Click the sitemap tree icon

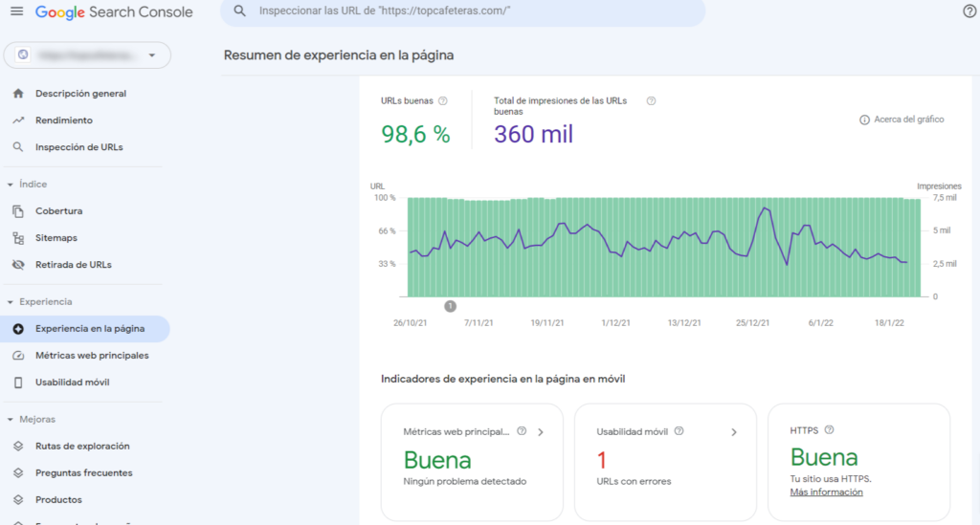18,238
